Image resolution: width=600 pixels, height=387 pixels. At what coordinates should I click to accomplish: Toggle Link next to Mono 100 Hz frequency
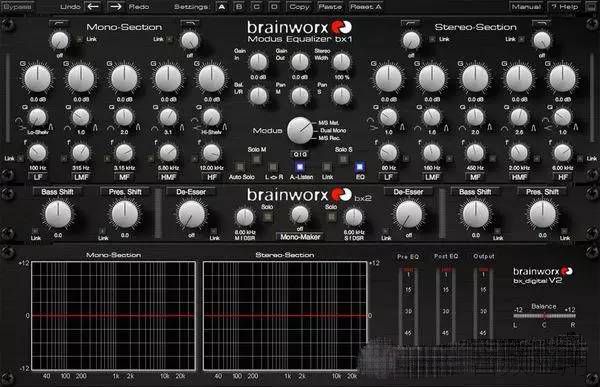coord(20,158)
